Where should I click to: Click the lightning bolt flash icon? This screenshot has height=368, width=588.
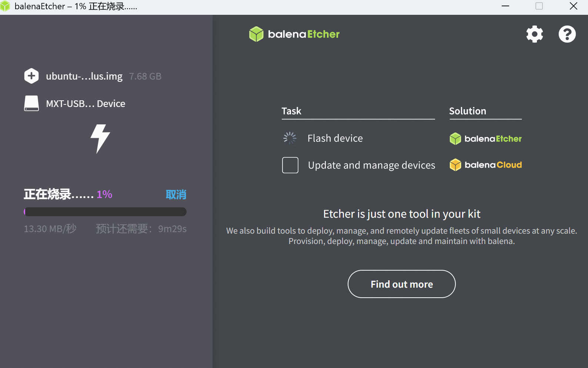[x=100, y=138]
